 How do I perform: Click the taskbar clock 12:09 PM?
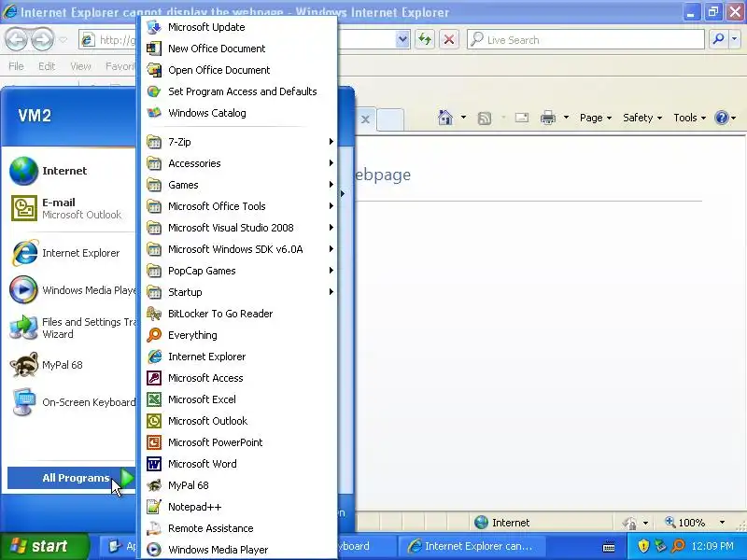tap(712, 546)
